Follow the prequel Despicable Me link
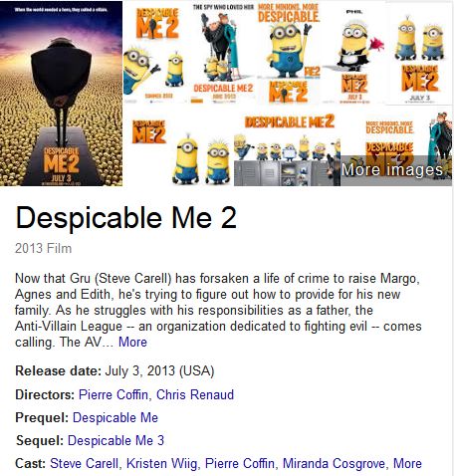Image resolution: width=454 pixels, height=476 pixels. point(115,417)
